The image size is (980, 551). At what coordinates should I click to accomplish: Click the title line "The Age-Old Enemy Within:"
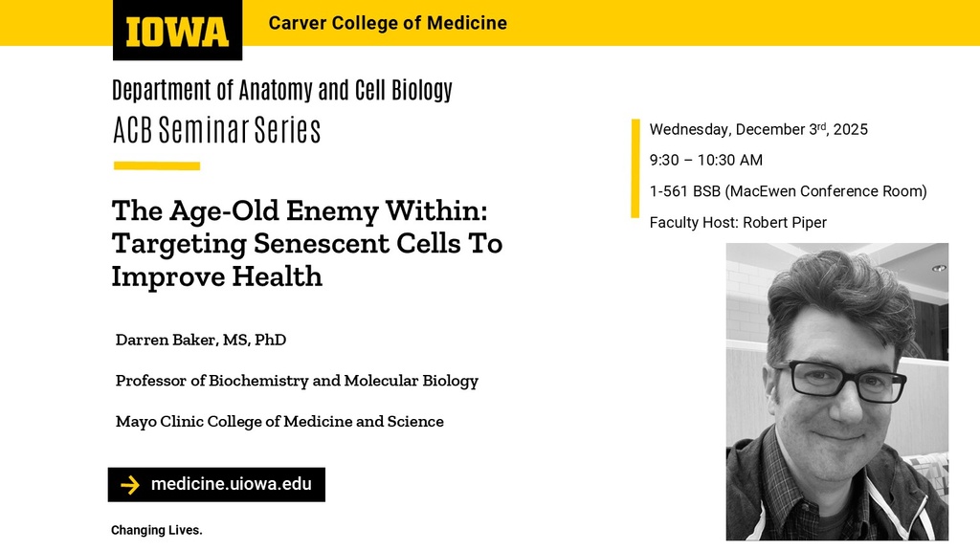coord(300,210)
